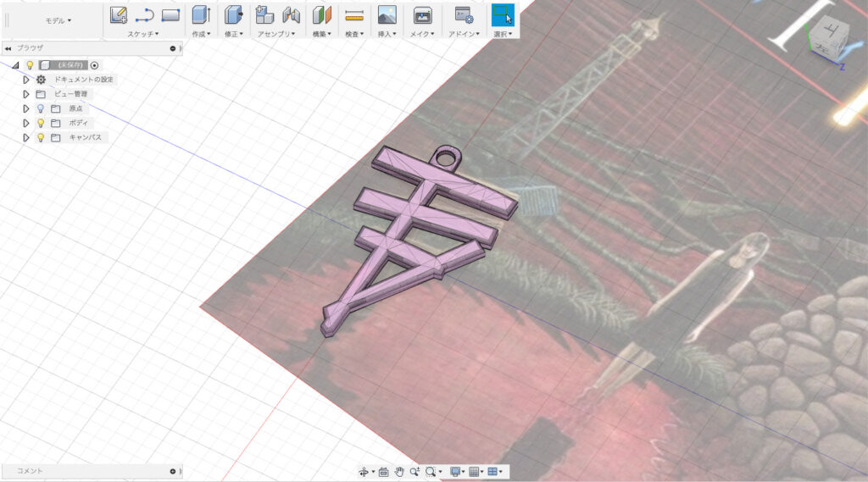Image resolution: width=868 pixels, height=482 pixels.
Task: Click the Insert image icon above 挿入
Action: pyautogui.click(x=387, y=14)
